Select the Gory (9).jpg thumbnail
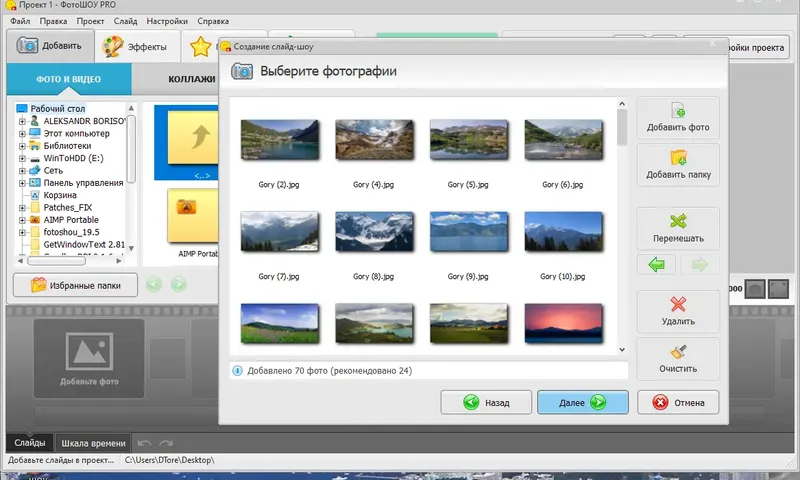 click(x=469, y=232)
